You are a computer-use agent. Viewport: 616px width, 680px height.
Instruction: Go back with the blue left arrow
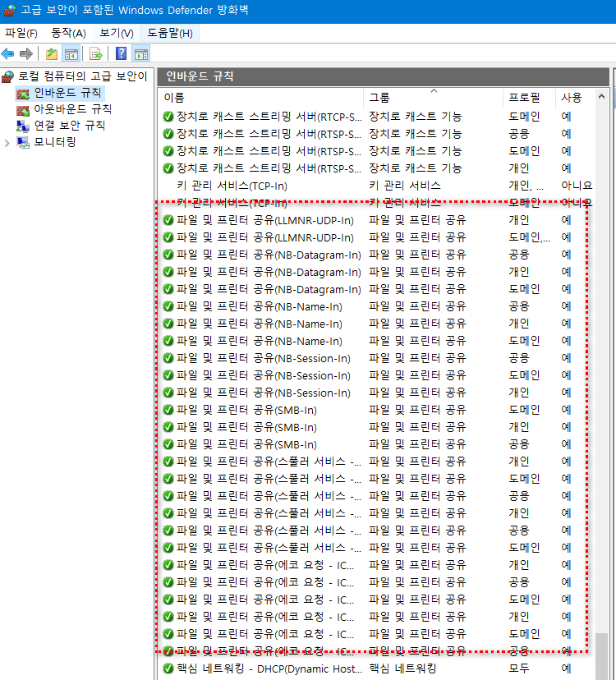point(8,54)
